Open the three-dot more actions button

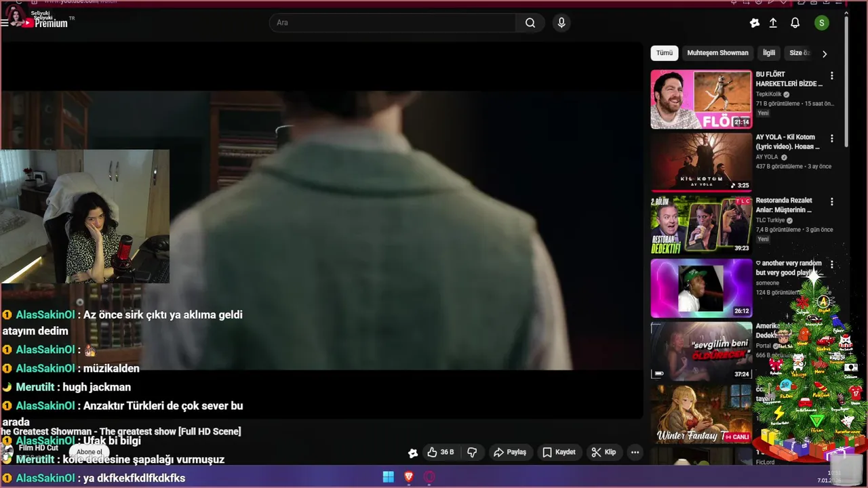pyautogui.click(x=635, y=452)
